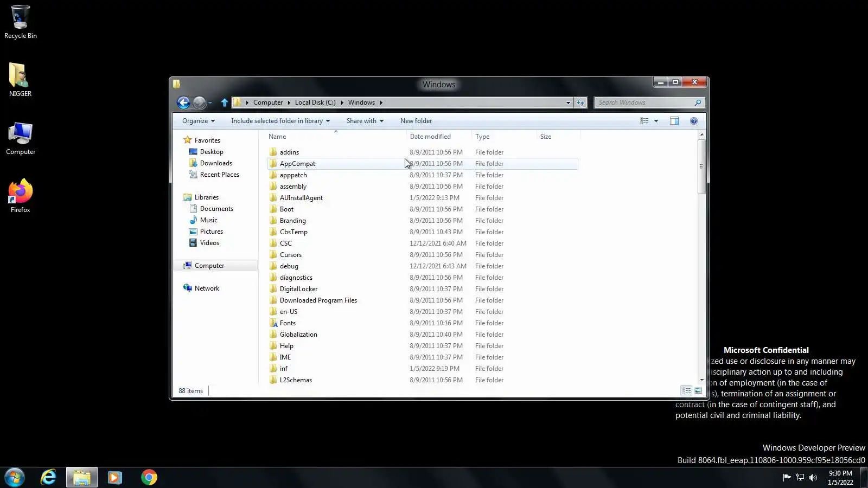Sort by the Date modified column header
Image resolution: width=868 pixels, height=488 pixels.
439,137
